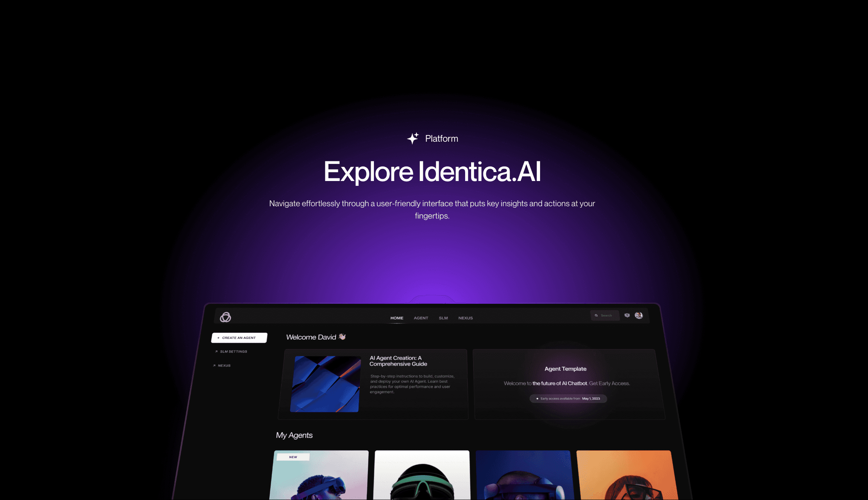Image resolution: width=868 pixels, height=500 pixels.
Task: Click the CREATE AN AGENT button
Action: (x=239, y=337)
